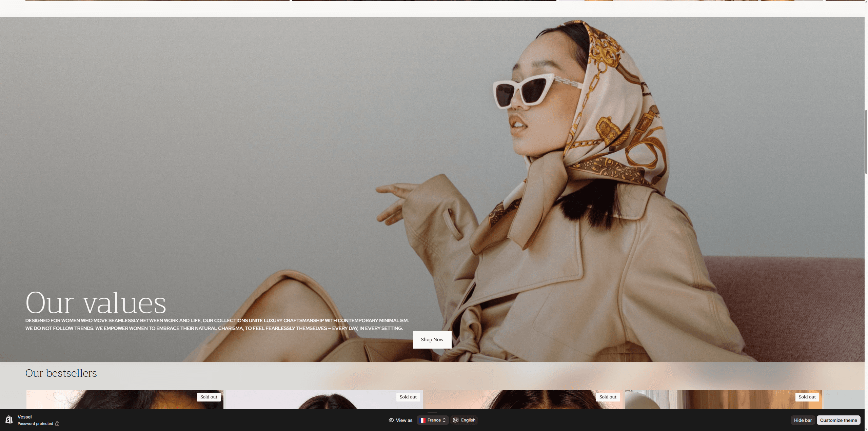Open the English language selector
Screen dimensions: 868x431
465,420
